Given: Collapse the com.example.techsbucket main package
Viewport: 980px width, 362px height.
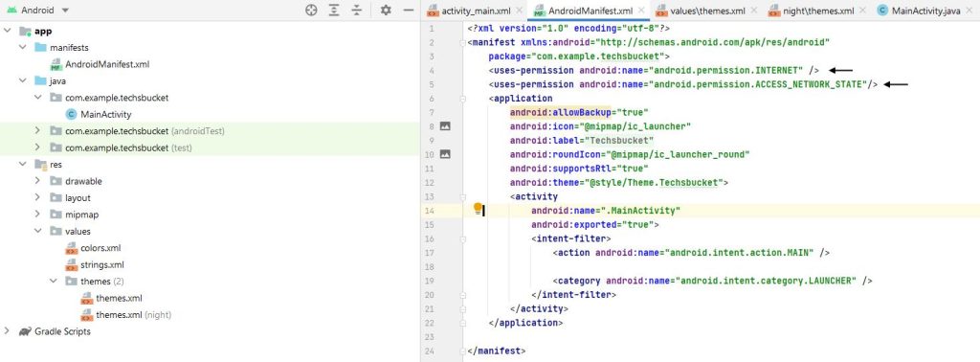Looking at the screenshot, I should (37, 98).
